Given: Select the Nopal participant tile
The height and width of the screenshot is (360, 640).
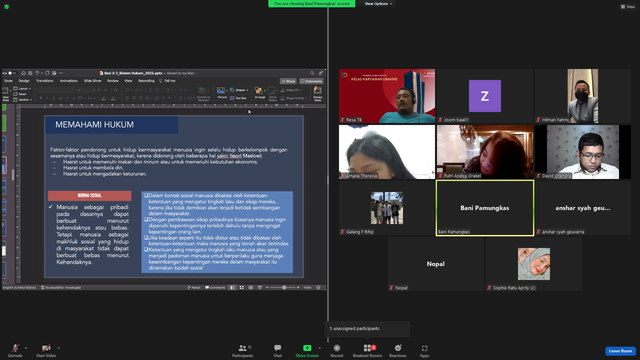Looking at the screenshot, I should tap(436, 264).
